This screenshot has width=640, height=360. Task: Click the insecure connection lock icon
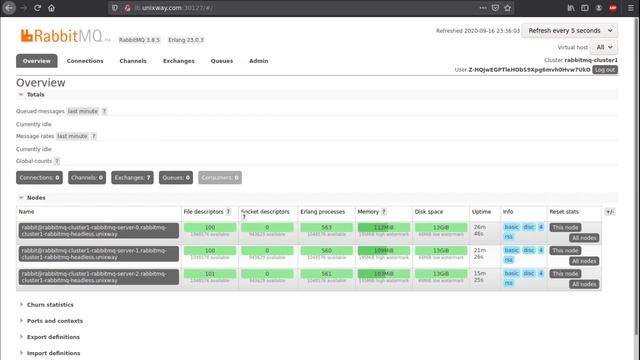[127, 8]
